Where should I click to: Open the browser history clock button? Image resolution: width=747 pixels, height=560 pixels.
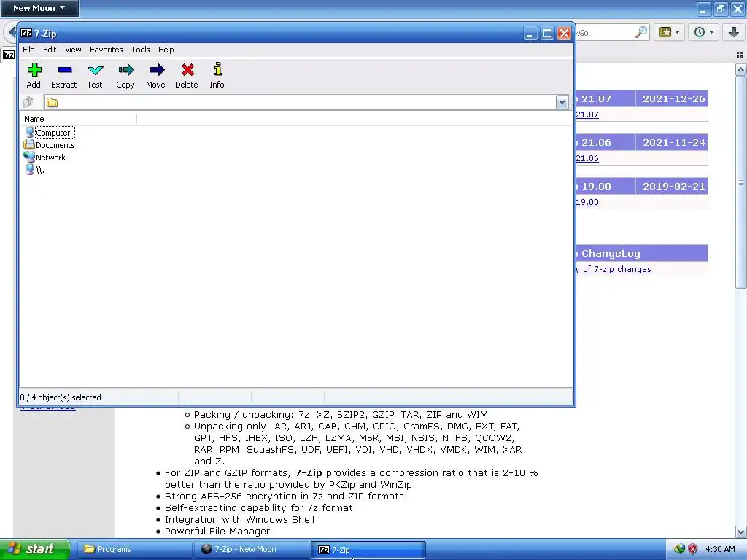click(x=704, y=32)
